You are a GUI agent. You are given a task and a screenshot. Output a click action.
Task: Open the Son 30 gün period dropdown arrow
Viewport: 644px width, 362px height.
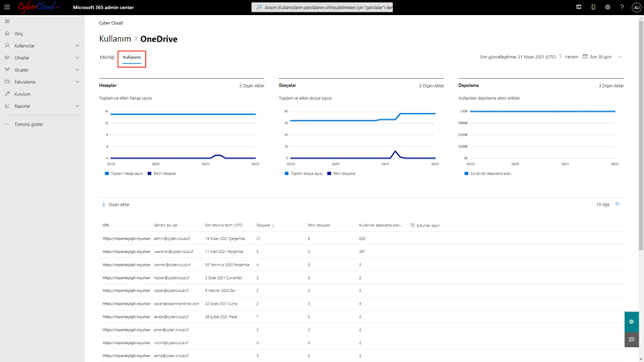(x=620, y=58)
